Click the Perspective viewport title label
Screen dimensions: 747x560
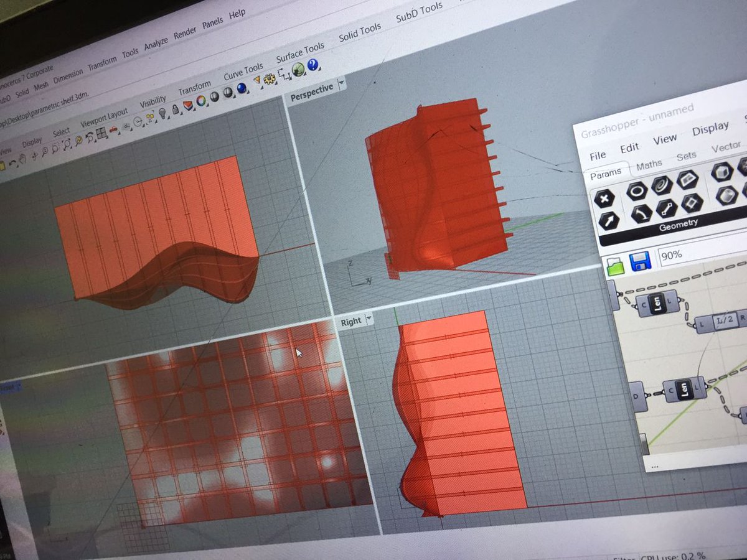click(x=312, y=91)
